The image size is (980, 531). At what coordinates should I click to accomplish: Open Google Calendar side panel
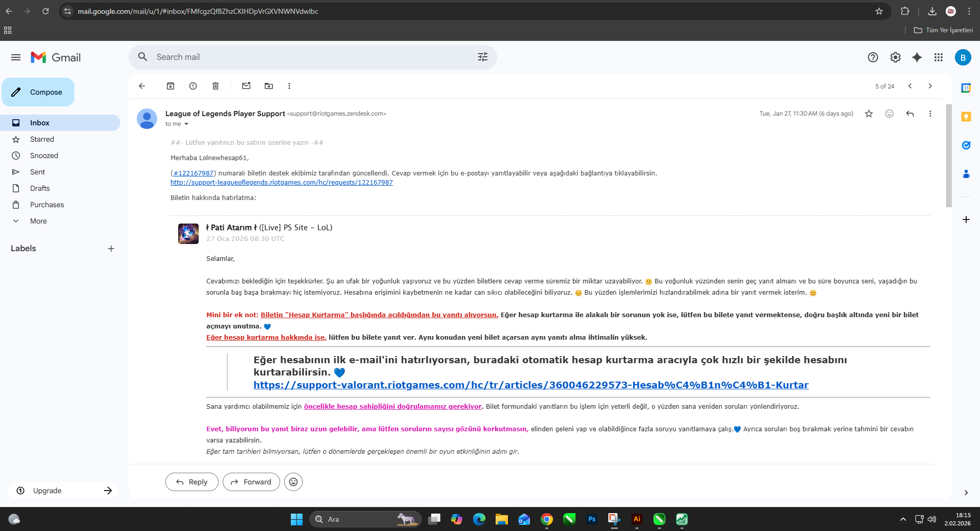point(966,88)
